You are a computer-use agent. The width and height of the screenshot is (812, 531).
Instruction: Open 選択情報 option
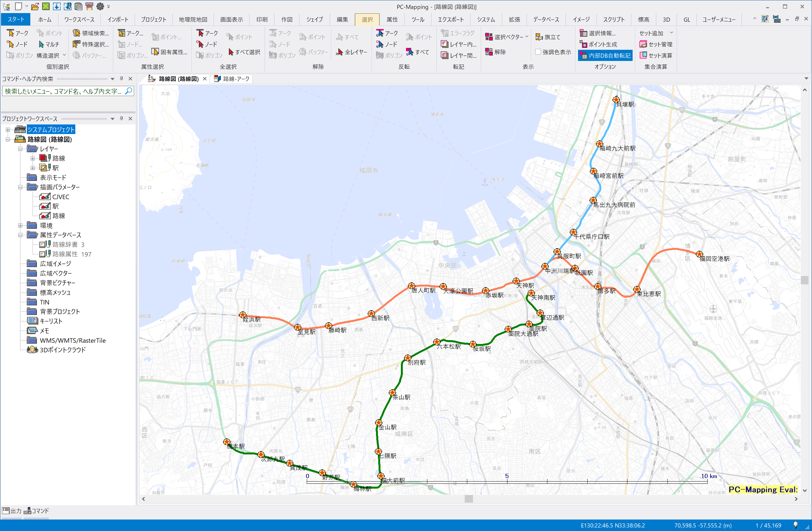click(598, 33)
